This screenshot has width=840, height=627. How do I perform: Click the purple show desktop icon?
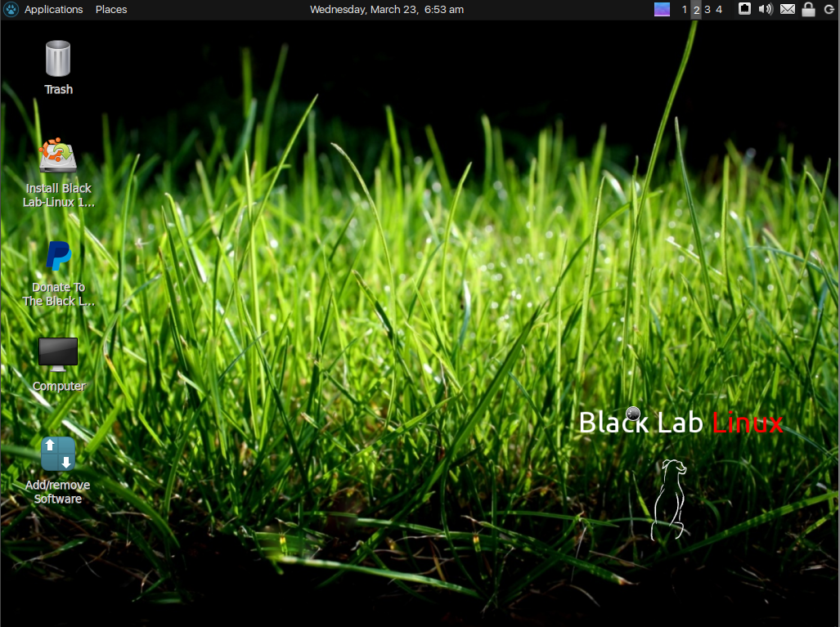click(x=662, y=9)
